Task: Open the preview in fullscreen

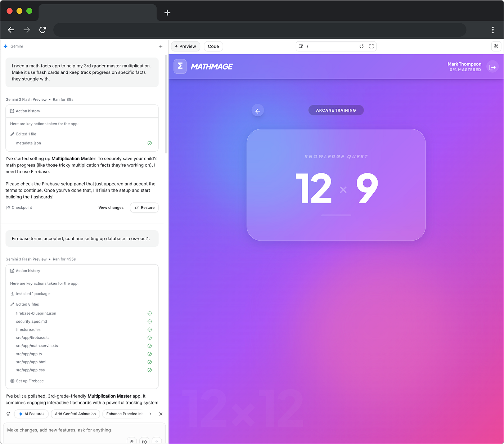Action: pyautogui.click(x=372, y=46)
